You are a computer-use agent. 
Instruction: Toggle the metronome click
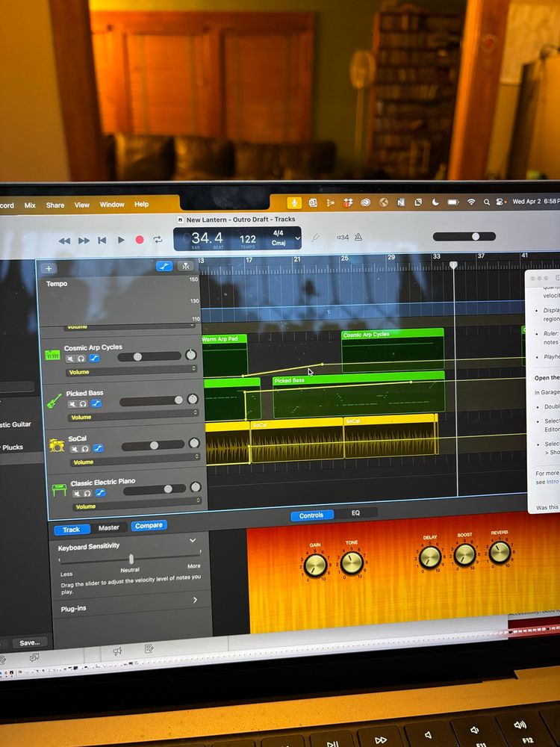coord(358,236)
